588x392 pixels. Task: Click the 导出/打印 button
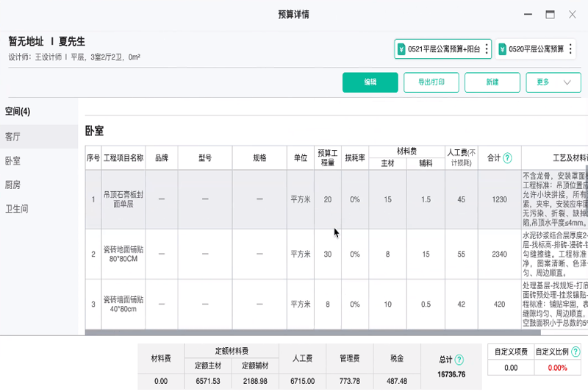click(431, 82)
